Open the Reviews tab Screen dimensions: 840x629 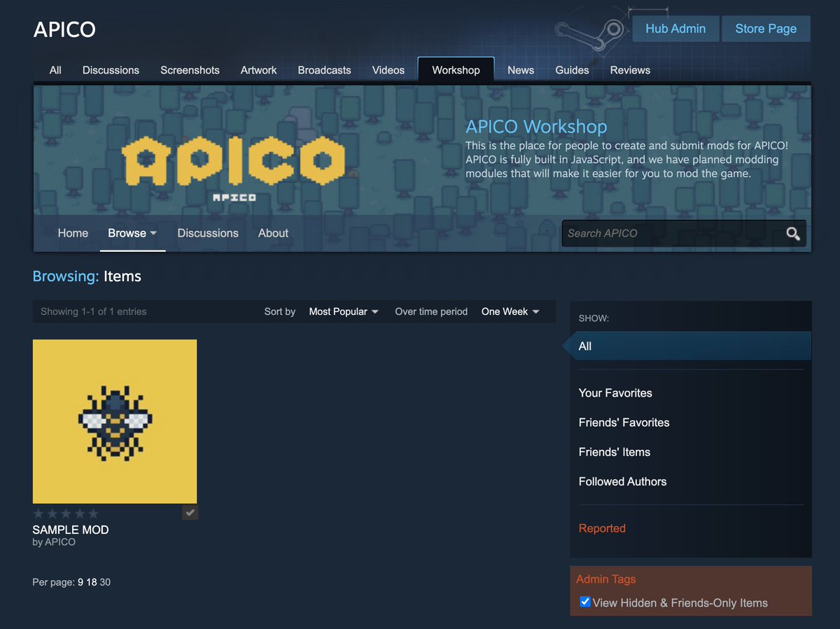click(x=630, y=70)
